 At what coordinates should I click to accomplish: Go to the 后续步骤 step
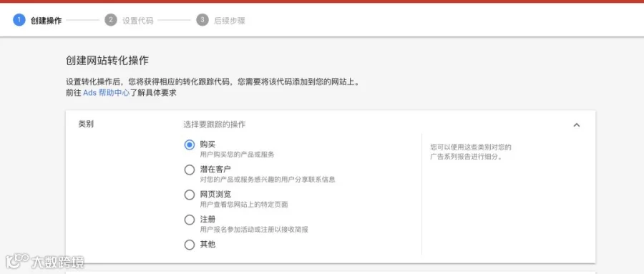pos(230,21)
